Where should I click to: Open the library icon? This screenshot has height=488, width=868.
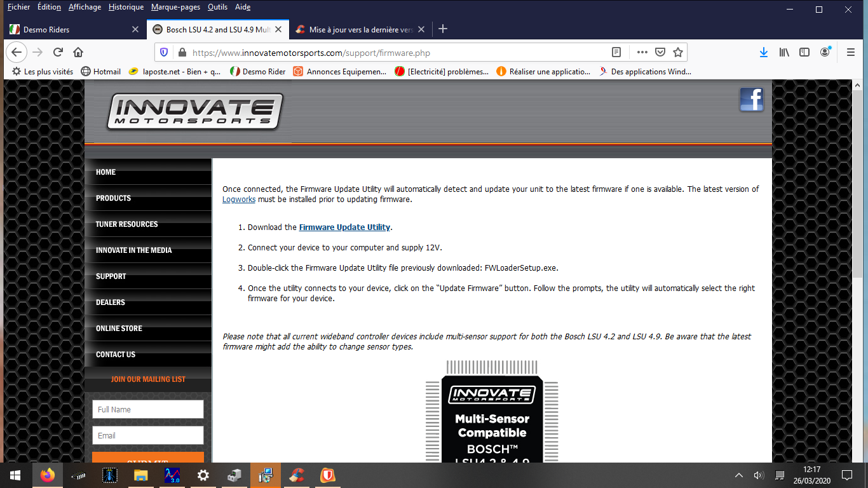tap(784, 52)
